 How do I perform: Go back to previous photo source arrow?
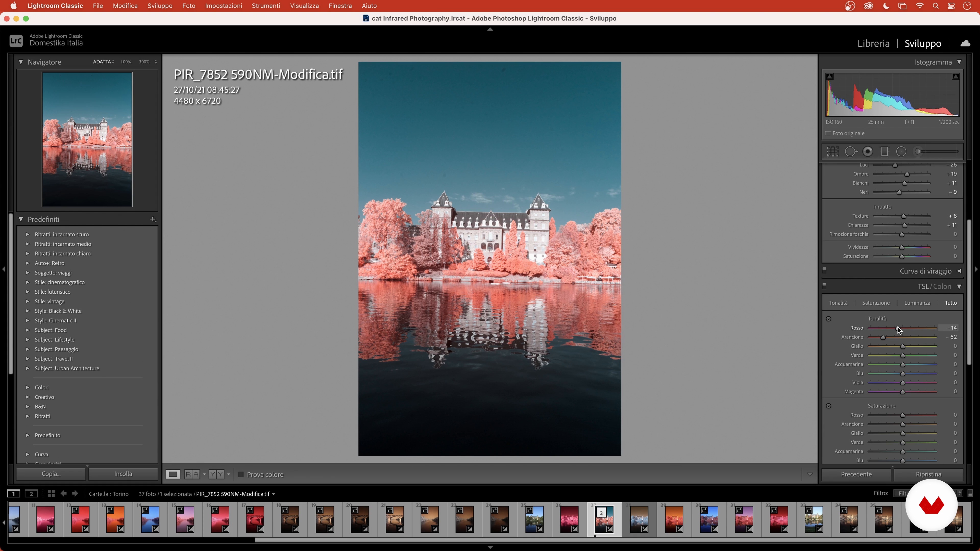64,494
